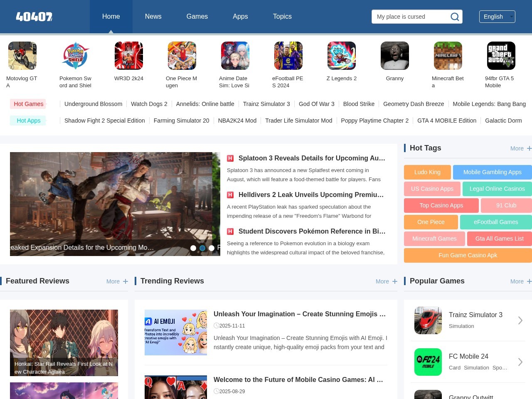
Task: Select the Hot Games label
Action: click(x=29, y=104)
